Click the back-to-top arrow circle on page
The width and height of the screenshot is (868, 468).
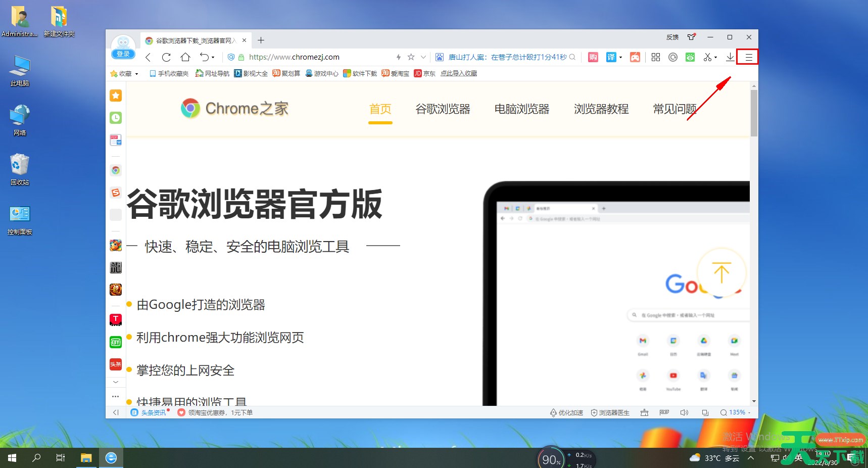pos(721,272)
